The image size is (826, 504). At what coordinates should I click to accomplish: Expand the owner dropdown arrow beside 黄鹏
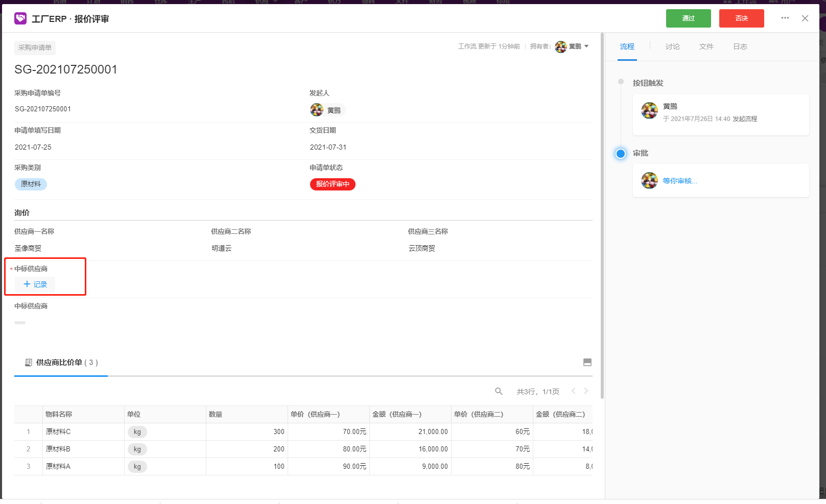pos(586,46)
